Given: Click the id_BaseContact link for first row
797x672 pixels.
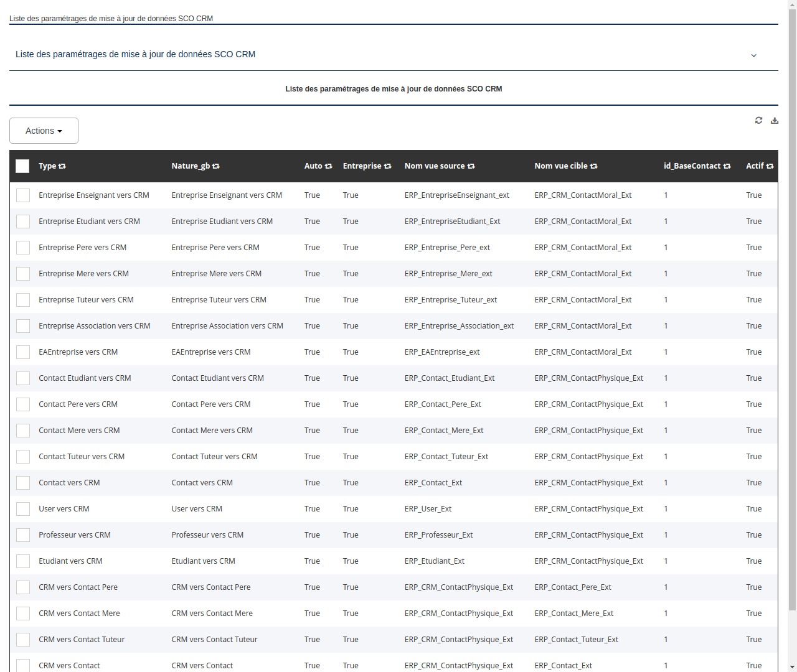Looking at the screenshot, I should coord(666,195).
